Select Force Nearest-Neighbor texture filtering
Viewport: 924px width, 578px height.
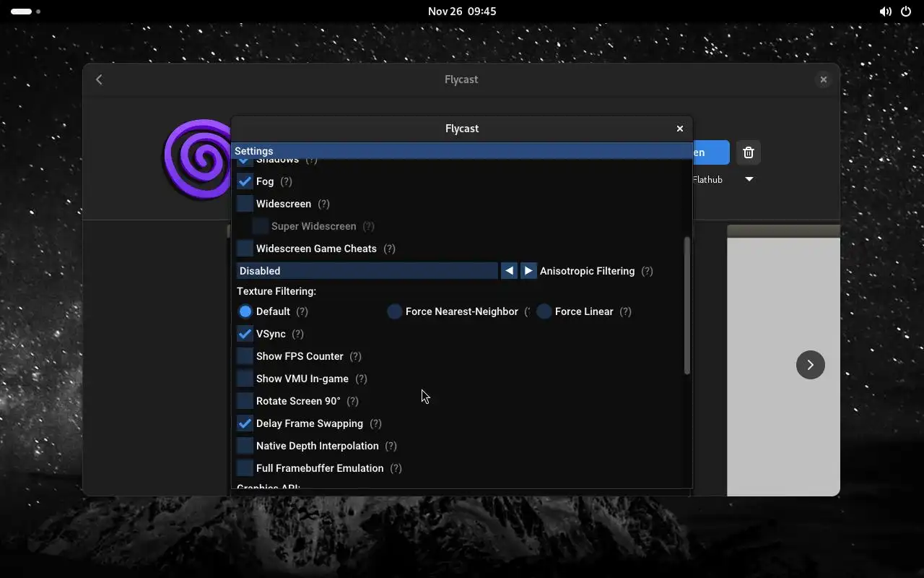(x=395, y=311)
